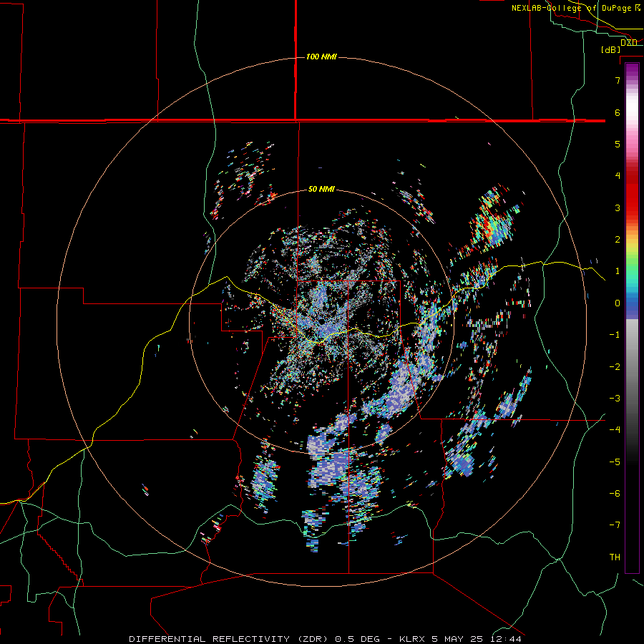Click the 5 MAY 25 date in caption

(x=457, y=639)
